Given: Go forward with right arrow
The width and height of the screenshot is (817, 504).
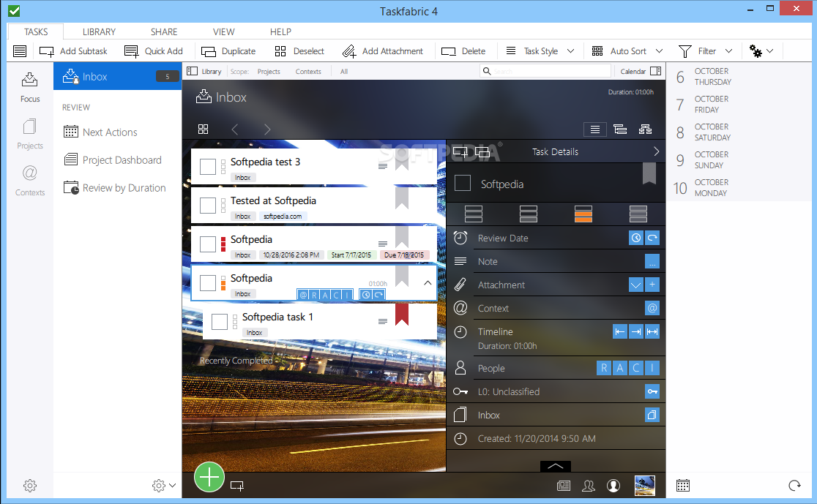Looking at the screenshot, I should 267,129.
